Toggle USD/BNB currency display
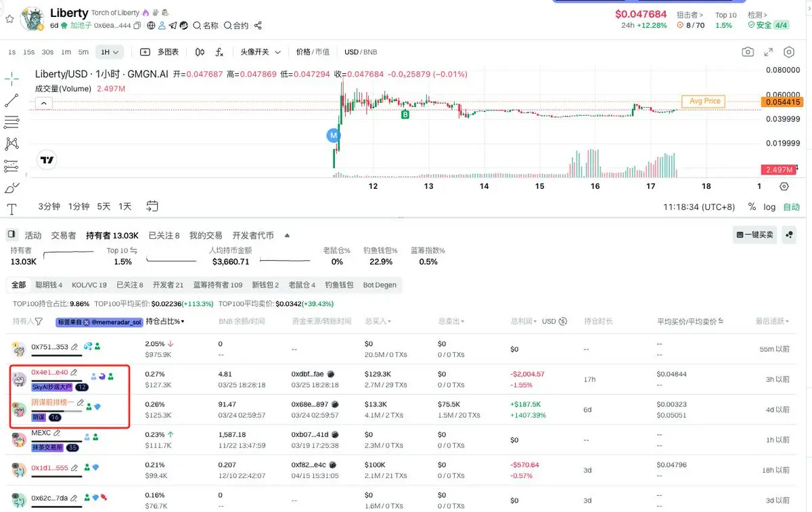 coord(361,52)
